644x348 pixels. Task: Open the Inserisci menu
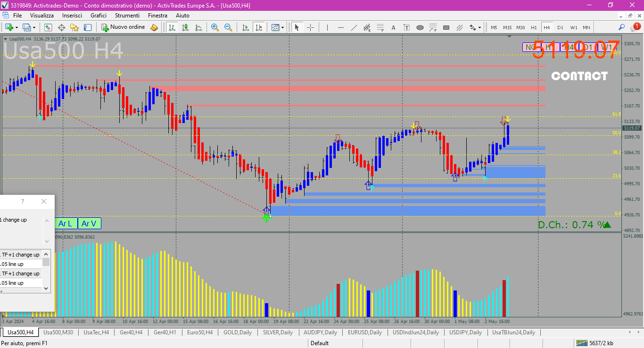coord(72,16)
